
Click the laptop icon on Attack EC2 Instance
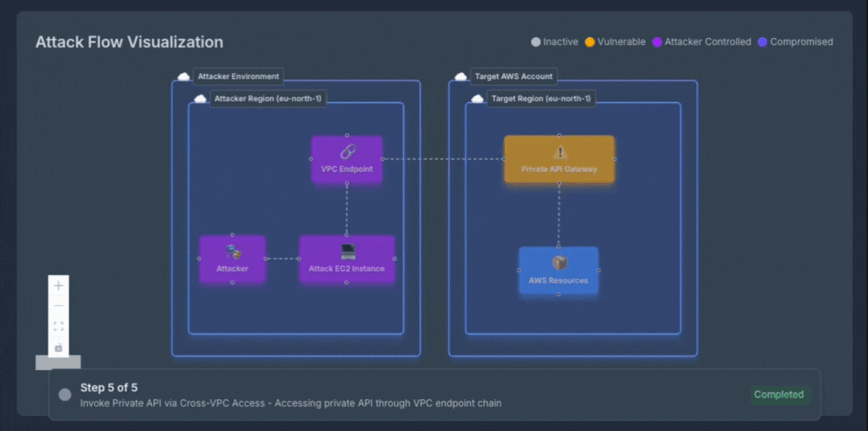click(347, 252)
